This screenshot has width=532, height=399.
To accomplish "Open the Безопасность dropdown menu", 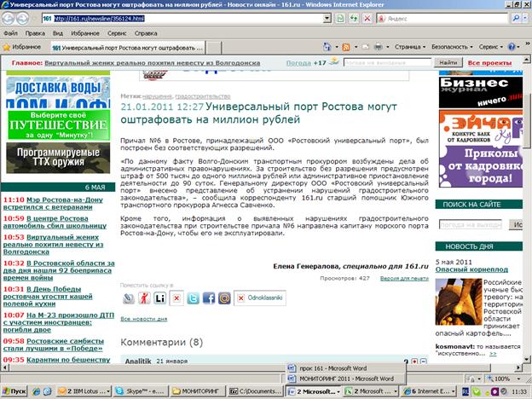I will [x=452, y=47].
